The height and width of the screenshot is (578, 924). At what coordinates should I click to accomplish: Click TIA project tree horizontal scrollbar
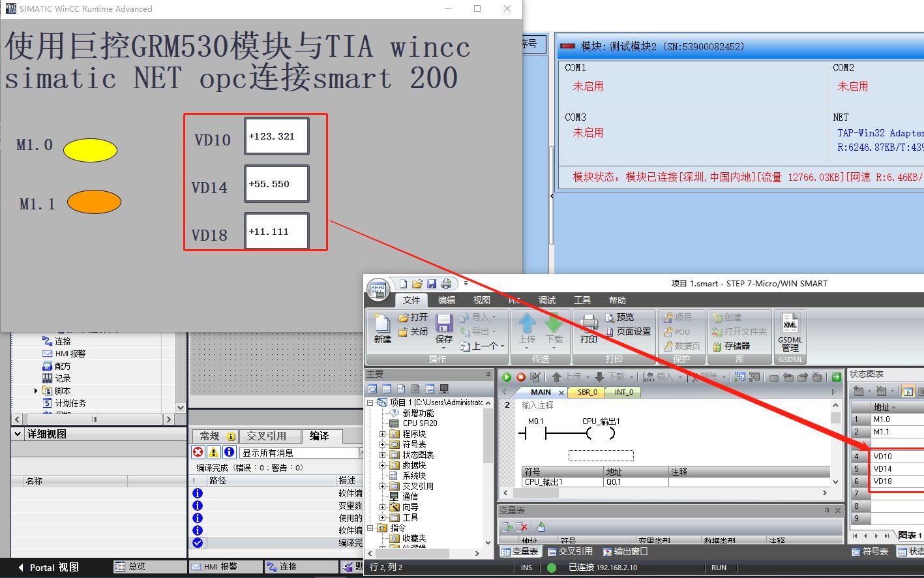(94, 419)
